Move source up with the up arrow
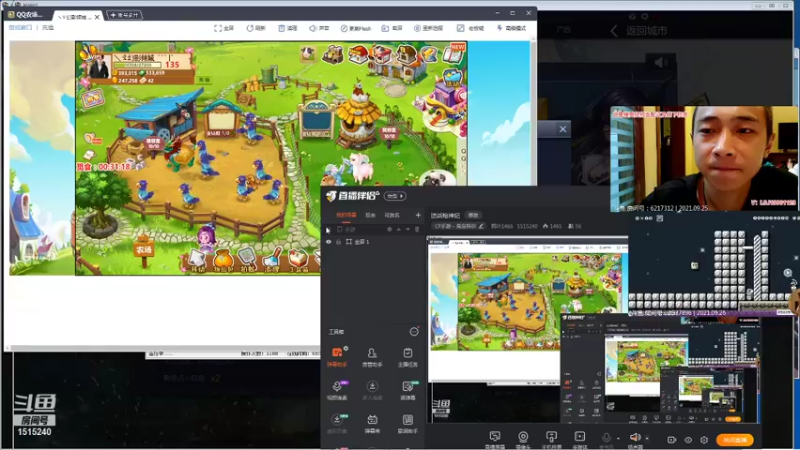Image resolution: width=800 pixels, height=450 pixels. pos(398,230)
